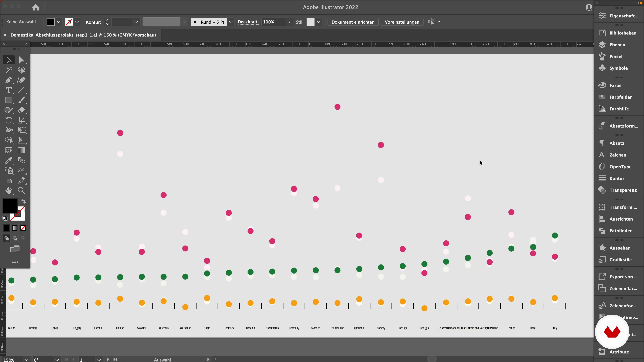Pick the Free Transform tool
The width and height of the screenshot is (644, 362).
point(21,130)
